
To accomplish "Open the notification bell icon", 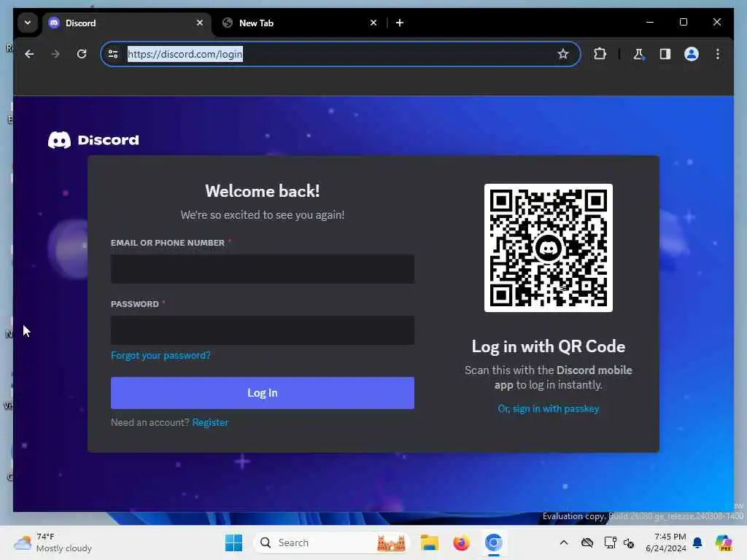I will [697, 542].
